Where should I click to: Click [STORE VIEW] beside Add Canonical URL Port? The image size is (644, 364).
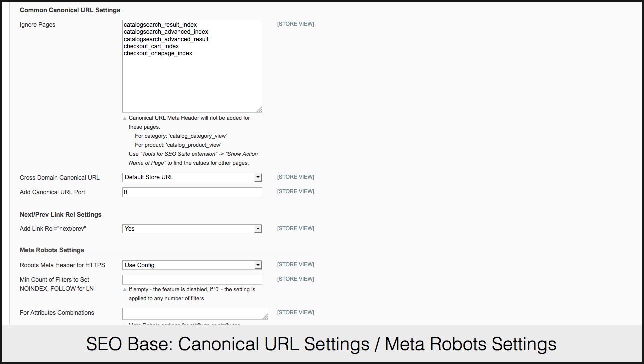295,191
